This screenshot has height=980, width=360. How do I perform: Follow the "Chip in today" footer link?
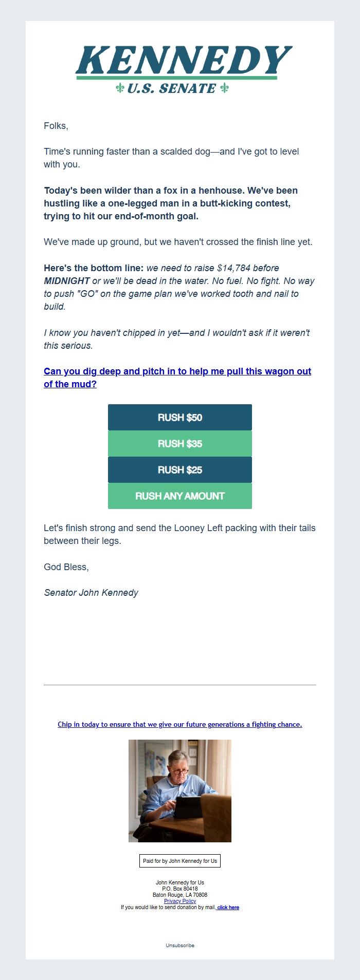[180, 724]
